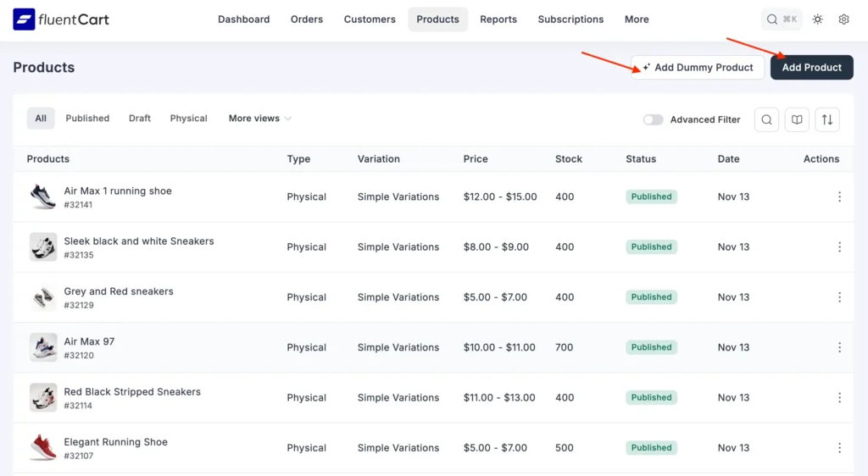Show the Published products tab

click(87, 119)
